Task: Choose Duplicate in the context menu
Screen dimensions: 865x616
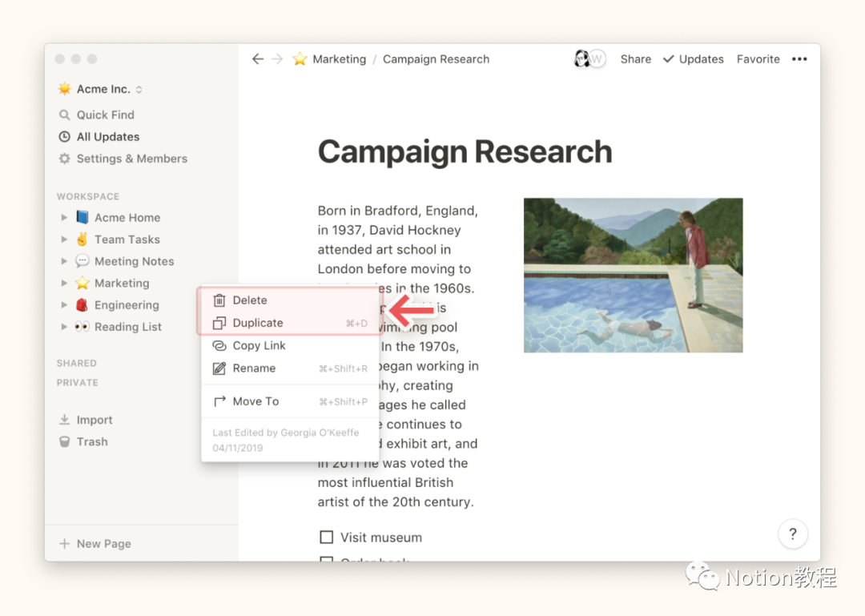Action: tap(257, 323)
